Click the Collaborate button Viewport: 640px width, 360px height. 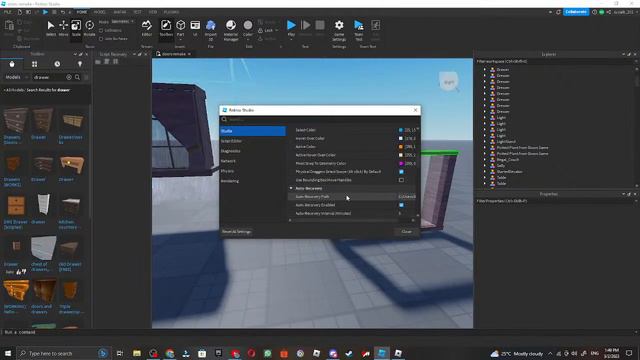click(576, 12)
